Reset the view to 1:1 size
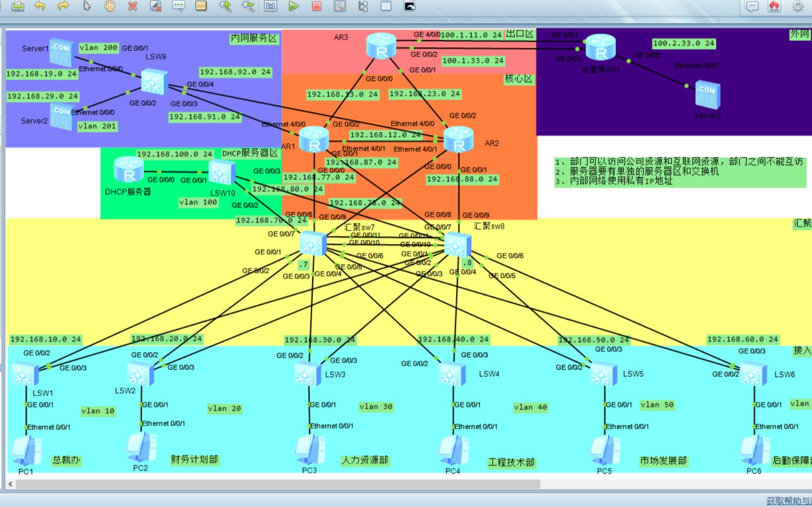 point(271,6)
